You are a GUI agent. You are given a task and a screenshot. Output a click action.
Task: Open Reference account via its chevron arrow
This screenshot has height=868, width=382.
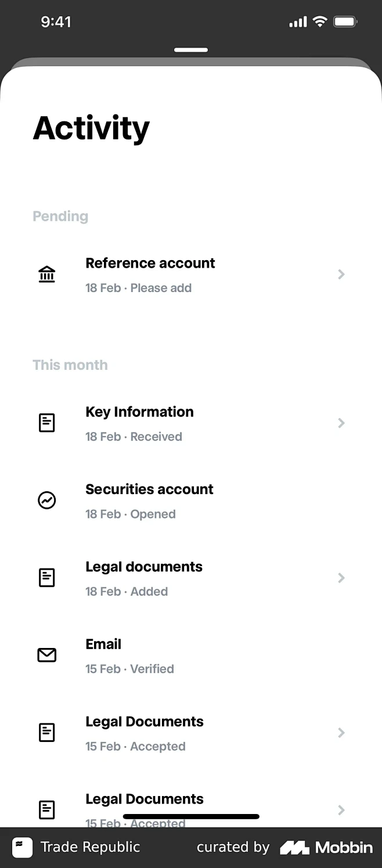(341, 274)
